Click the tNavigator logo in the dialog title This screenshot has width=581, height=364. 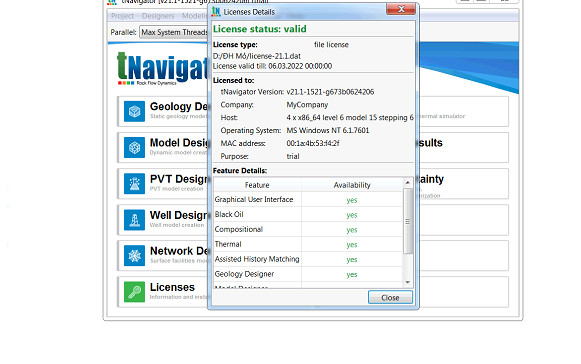pos(216,12)
